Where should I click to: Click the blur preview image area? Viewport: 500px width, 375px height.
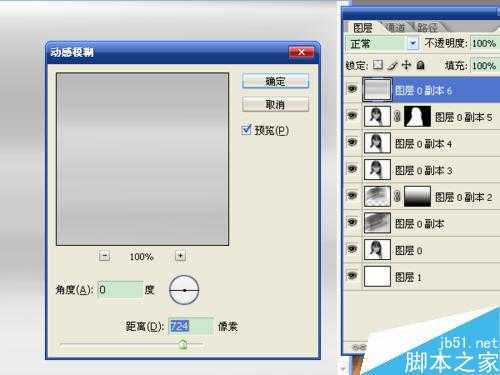(x=142, y=159)
